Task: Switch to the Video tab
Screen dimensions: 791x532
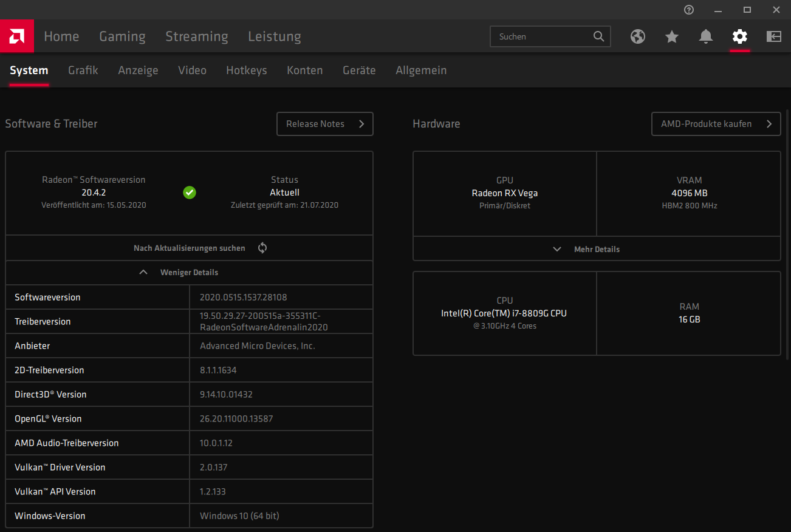Action: click(x=192, y=70)
